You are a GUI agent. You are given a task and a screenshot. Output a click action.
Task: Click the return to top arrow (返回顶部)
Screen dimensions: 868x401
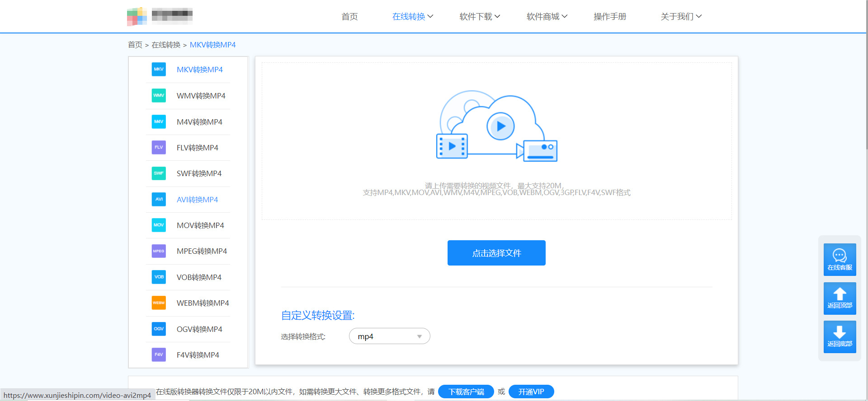840,298
